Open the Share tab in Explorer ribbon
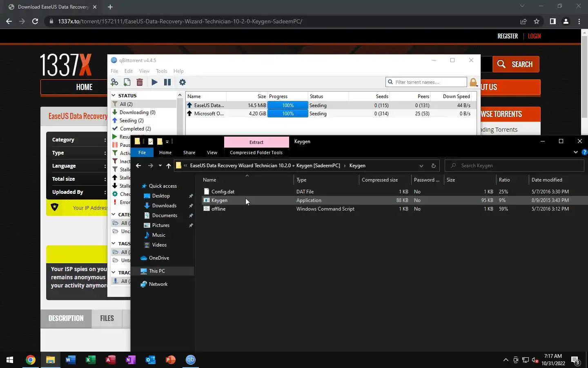Image resolution: width=588 pixels, height=368 pixels. click(189, 153)
